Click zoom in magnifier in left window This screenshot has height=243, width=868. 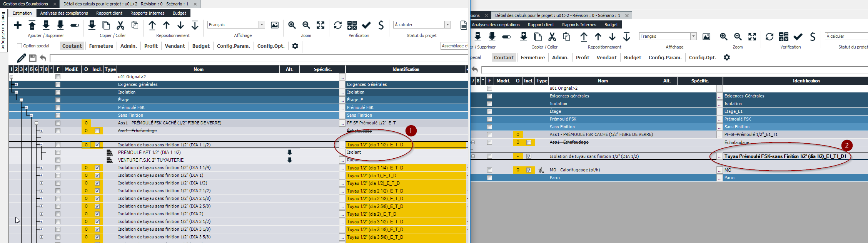292,25
